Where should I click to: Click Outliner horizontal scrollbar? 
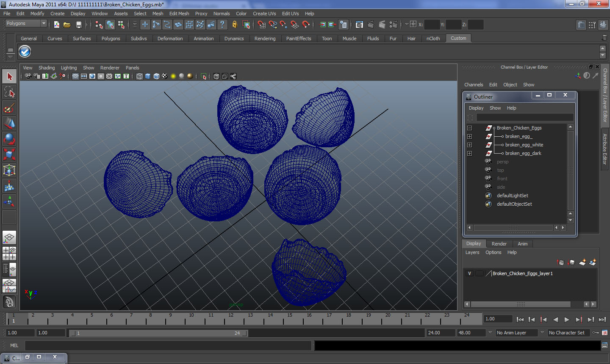point(513,228)
